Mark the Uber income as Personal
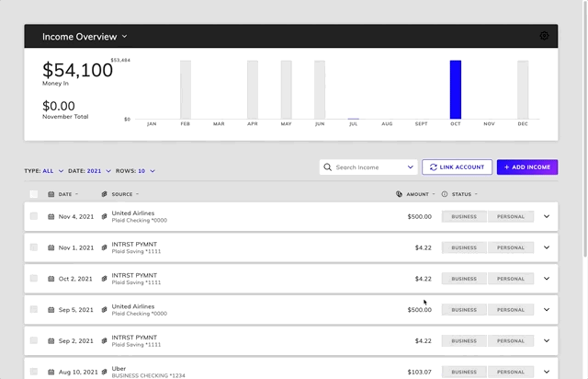The height and width of the screenshot is (379, 588). [x=511, y=373]
